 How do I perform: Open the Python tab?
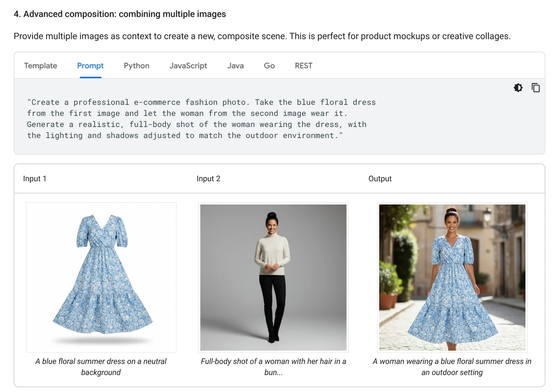coord(136,66)
